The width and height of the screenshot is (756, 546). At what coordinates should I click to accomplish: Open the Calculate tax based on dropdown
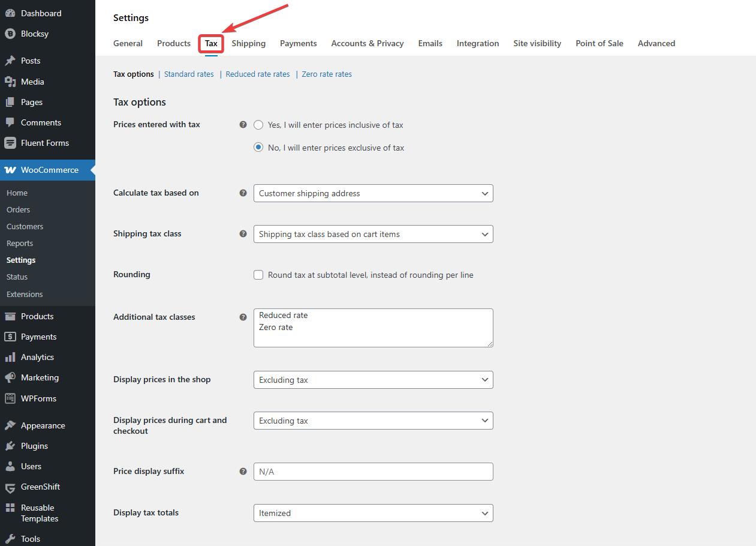pos(373,193)
